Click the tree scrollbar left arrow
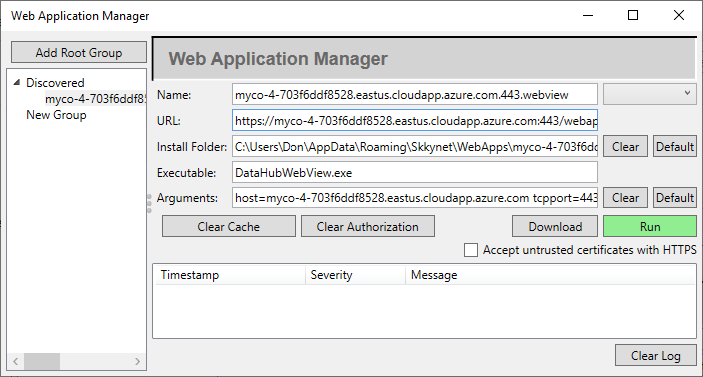The width and height of the screenshot is (703, 377). click(x=16, y=361)
